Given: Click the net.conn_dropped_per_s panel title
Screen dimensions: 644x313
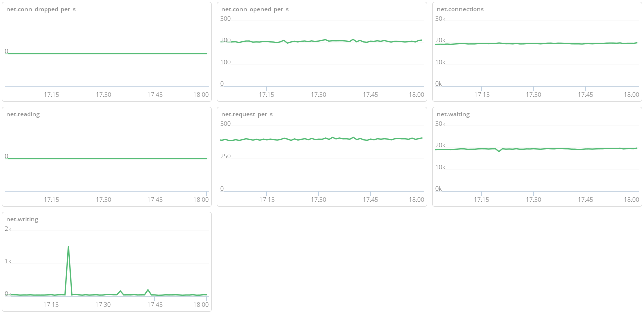Looking at the screenshot, I should pyautogui.click(x=41, y=9).
